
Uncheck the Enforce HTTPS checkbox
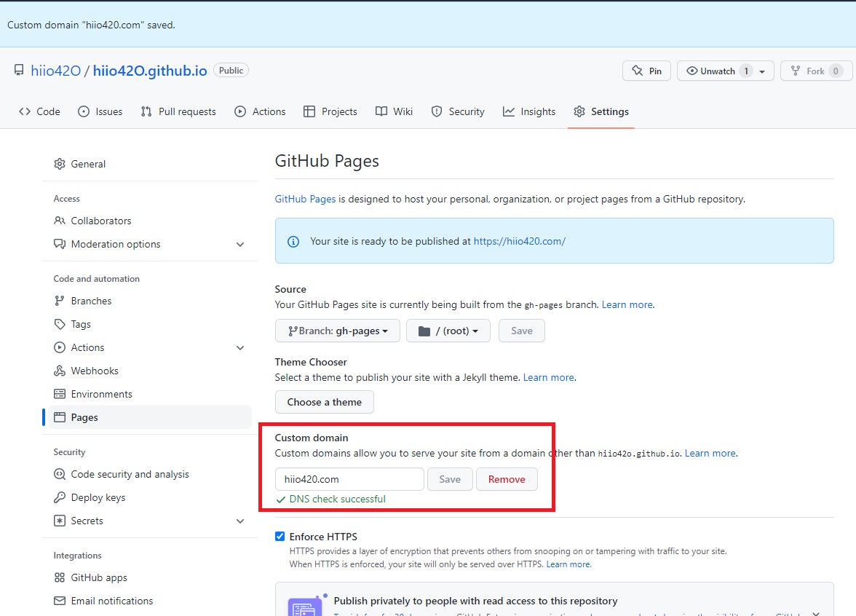(x=280, y=536)
